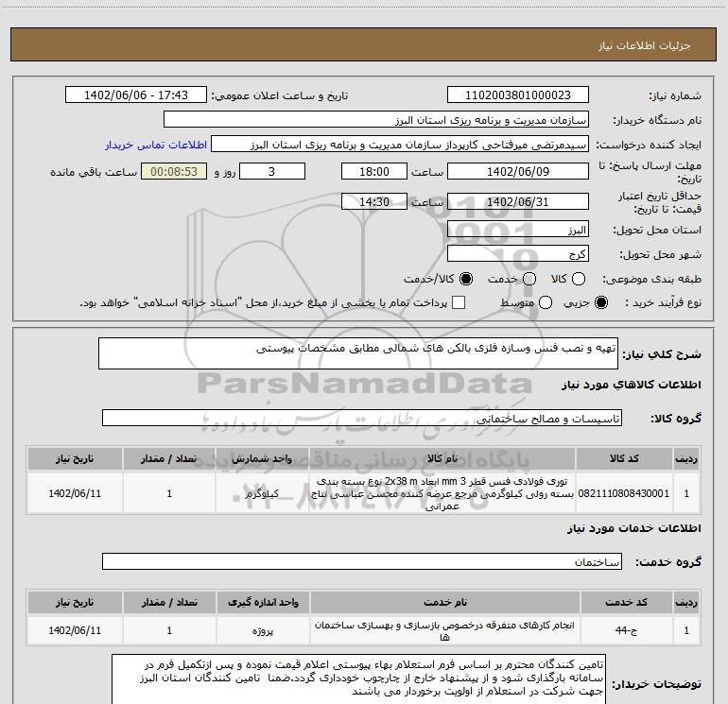Select the متوسط purchase type radio
Image resolution: width=728 pixels, height=704 pixels.
coord(546,302)
